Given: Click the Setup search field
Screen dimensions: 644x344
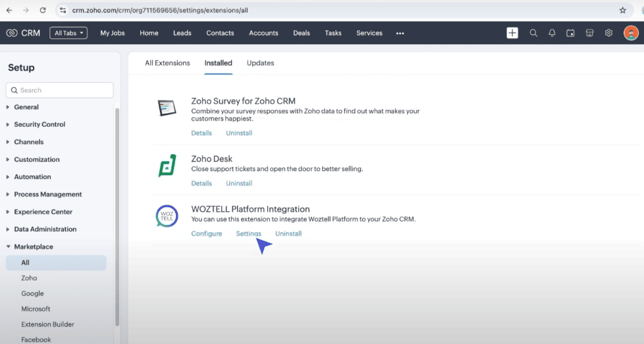Looking at the screenshot, I should pos(59,90).
